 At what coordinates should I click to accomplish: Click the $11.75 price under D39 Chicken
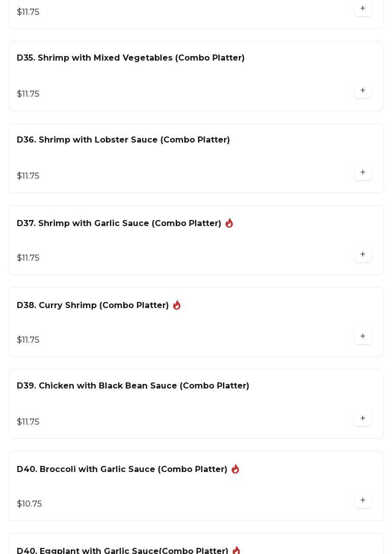pos(28,422)
